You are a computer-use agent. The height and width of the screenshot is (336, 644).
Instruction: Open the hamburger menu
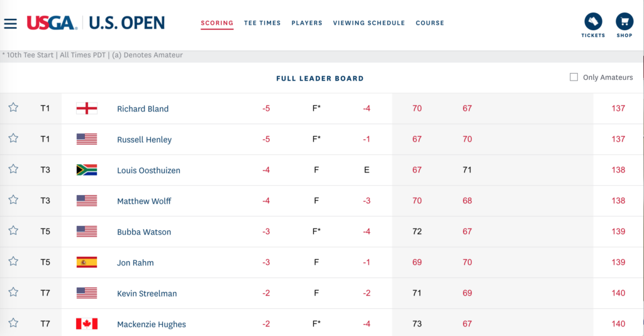pos(10,24)
